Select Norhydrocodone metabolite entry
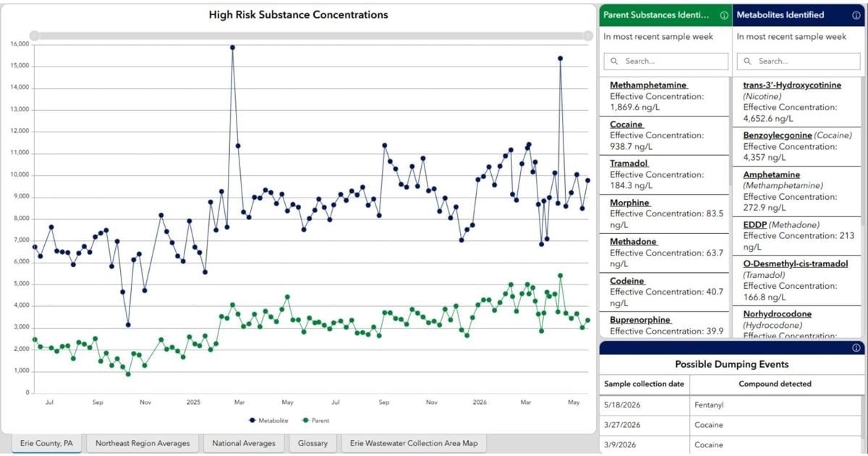 (x=777, y=314)
